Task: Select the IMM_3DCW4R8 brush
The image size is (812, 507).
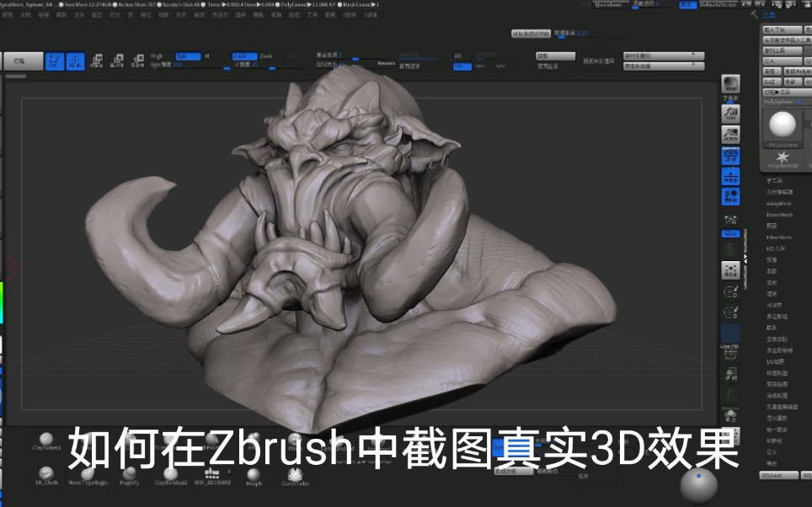Action: [x=212, y=476]
